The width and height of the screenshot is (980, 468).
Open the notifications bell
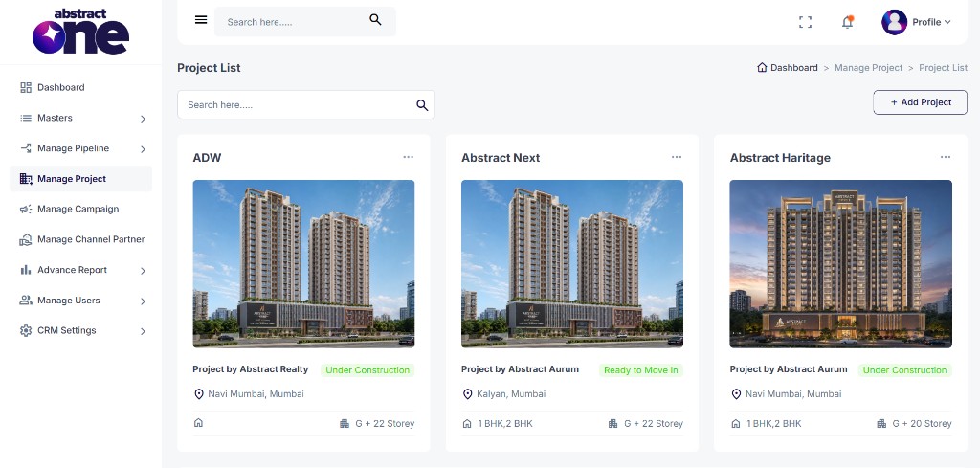pyautogui.click(x=848, y=22)
